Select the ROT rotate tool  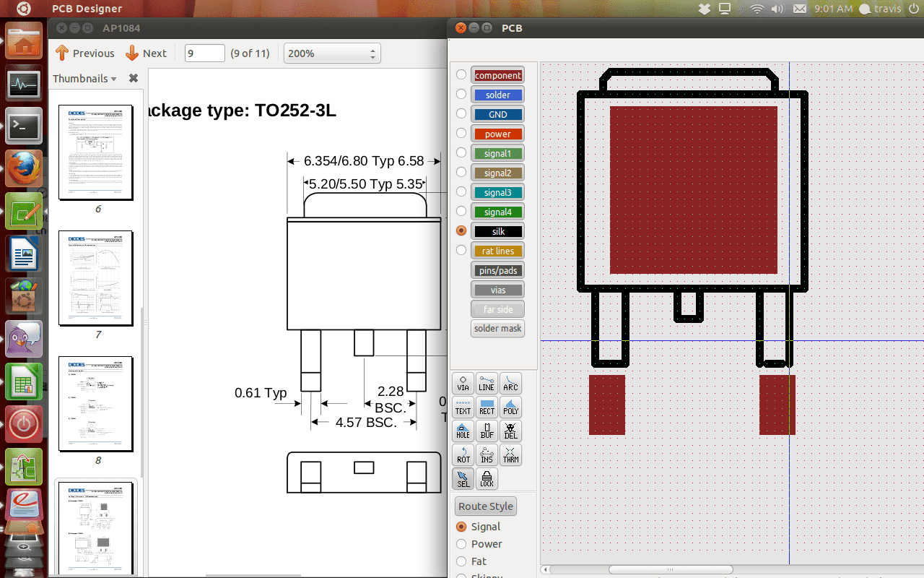tap(463, 455)
